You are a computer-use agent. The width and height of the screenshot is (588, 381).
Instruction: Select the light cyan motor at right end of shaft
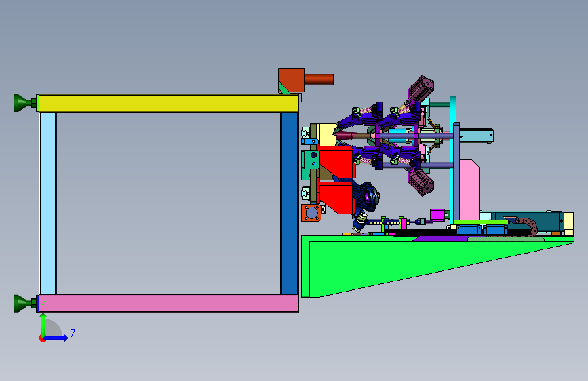[x=476, y=136]
